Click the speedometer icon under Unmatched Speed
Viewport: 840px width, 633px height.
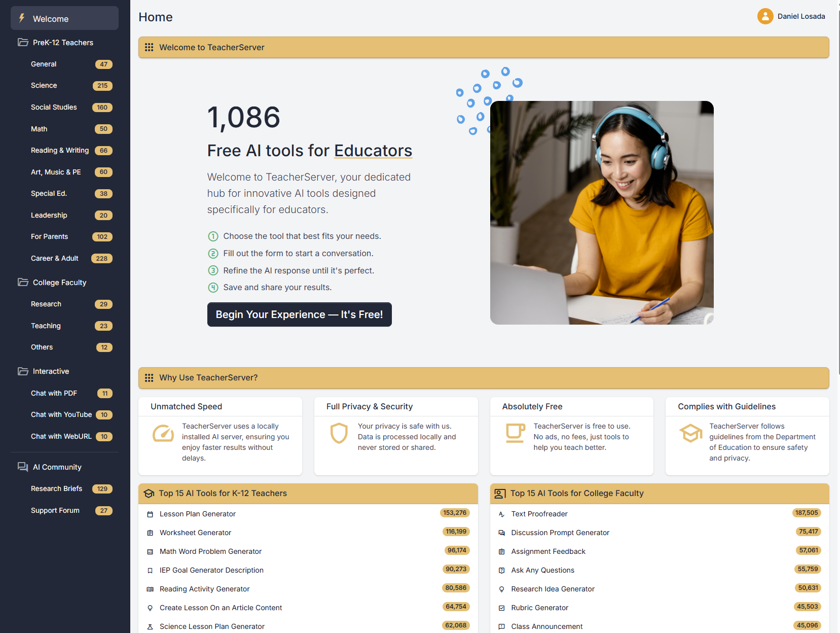click(163, 433)
